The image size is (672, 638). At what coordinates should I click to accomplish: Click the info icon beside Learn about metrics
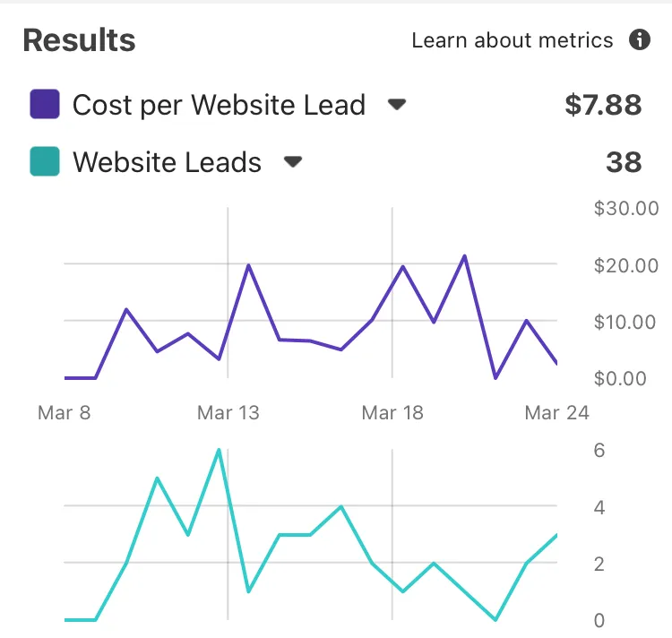640,39
